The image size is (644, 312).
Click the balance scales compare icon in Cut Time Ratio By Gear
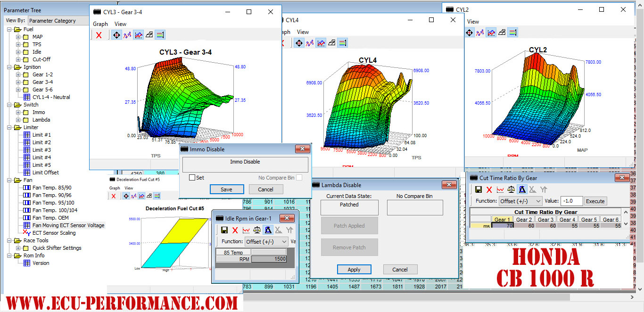click(511, 189)
